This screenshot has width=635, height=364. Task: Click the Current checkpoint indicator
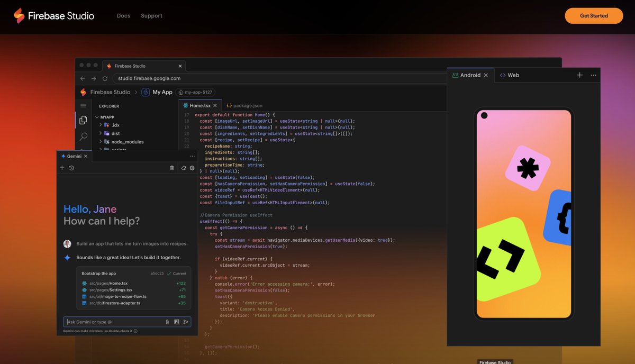coord(177,274)
